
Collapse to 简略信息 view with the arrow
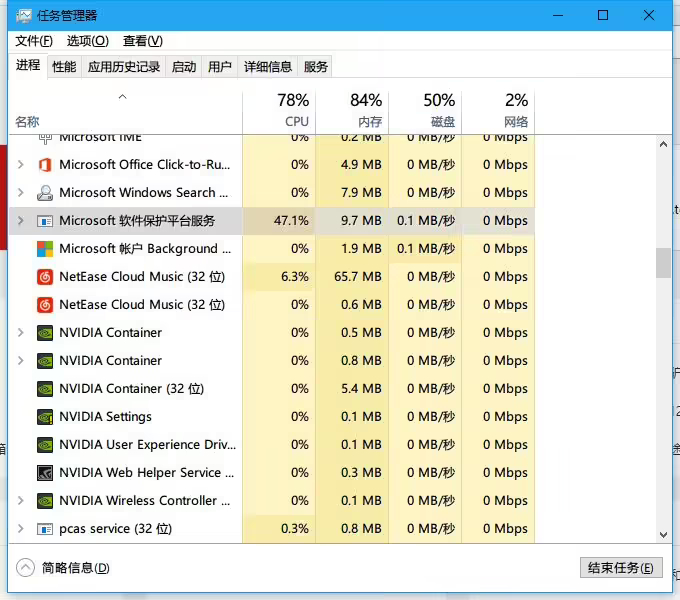[26, 568]
